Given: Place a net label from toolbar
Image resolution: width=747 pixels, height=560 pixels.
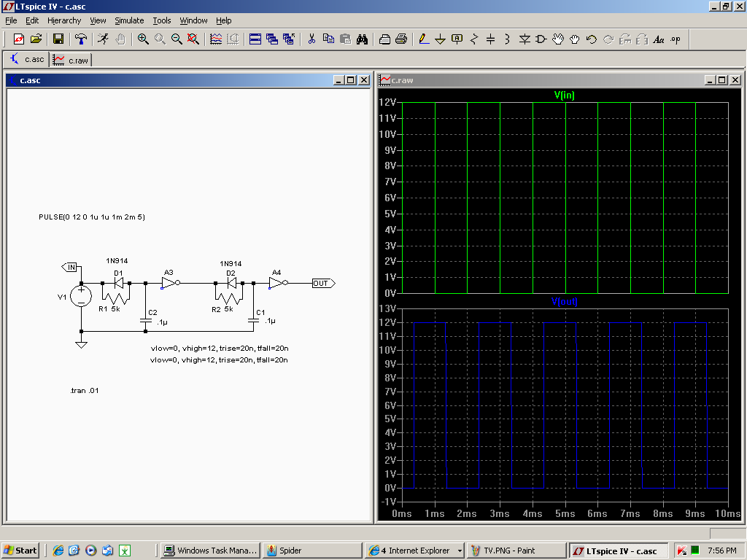Looking at the screenshot, I should pyautogui.click(x=457, y=39).
